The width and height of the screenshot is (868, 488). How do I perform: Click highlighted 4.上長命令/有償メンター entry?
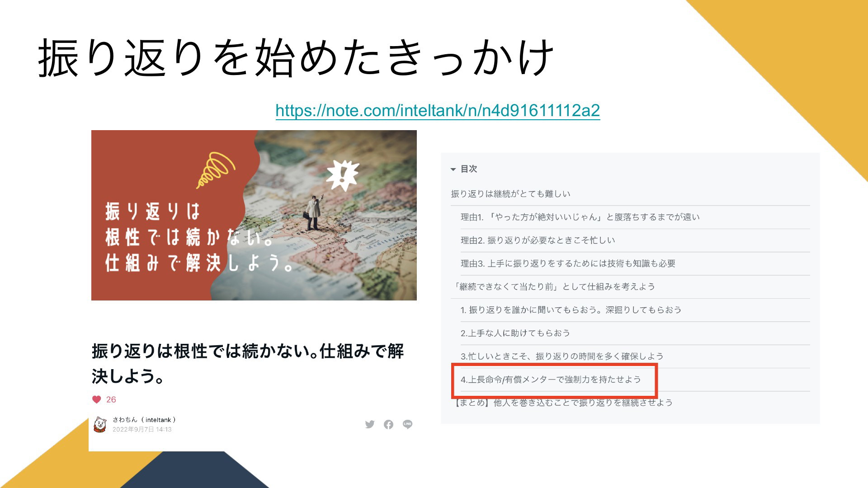coord(551,380)
